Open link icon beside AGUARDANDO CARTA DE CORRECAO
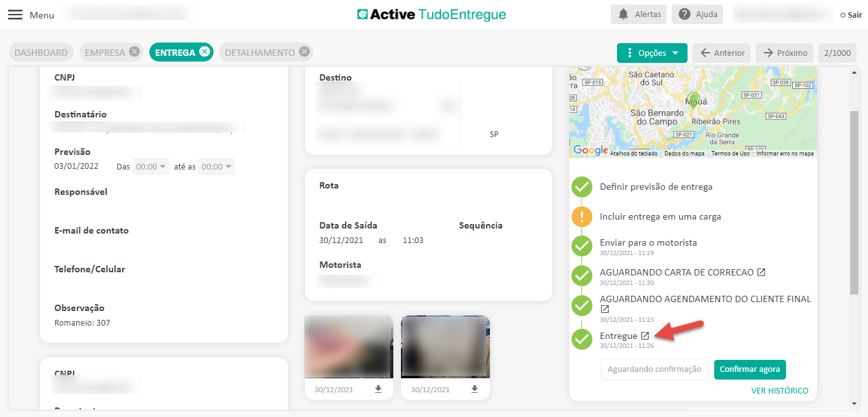Screen dimensions: 868x417 tap(761, 272)
